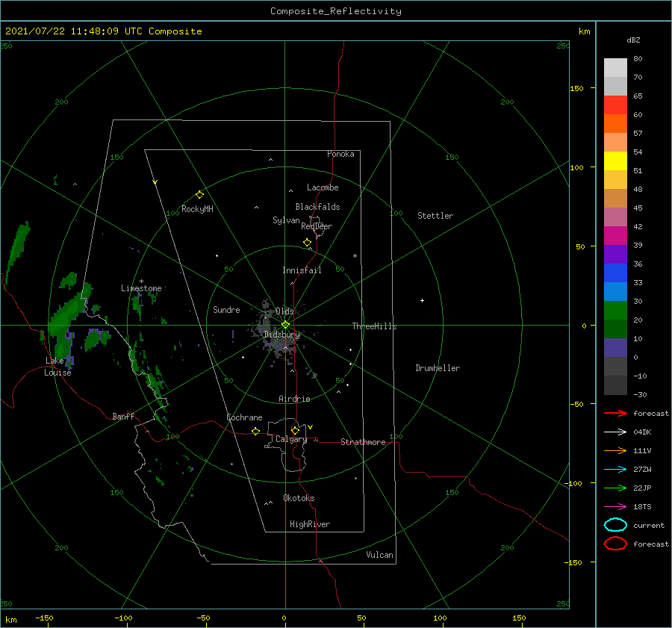Screen dimensions: 672x628
Task: Click the Didsbury label
Action: click(281, 335)
